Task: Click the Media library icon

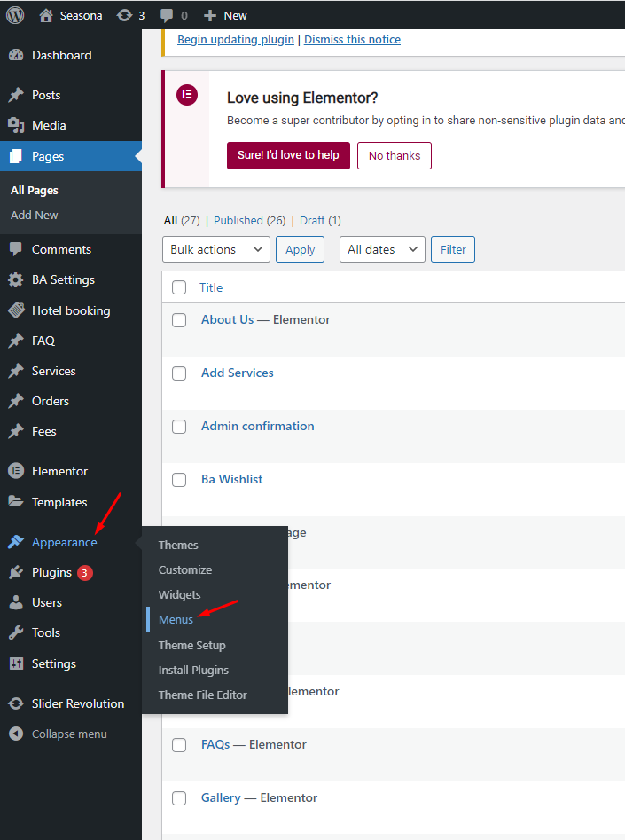Action: (x=16, y=125)
